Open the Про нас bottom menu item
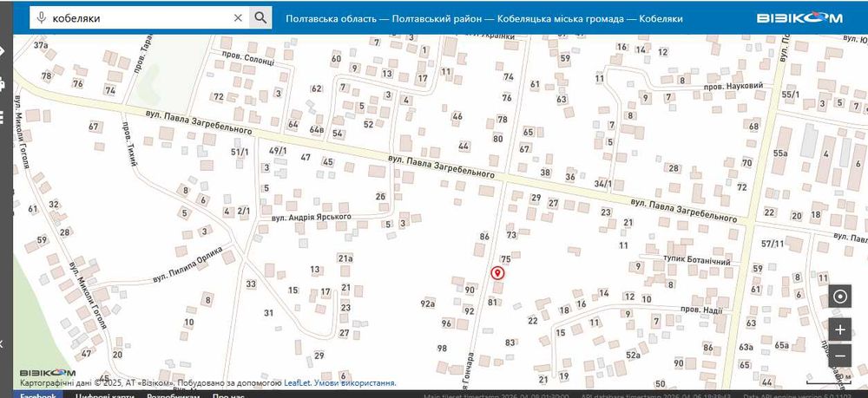This screenshot has width=868, height=398. coord(228,395)
